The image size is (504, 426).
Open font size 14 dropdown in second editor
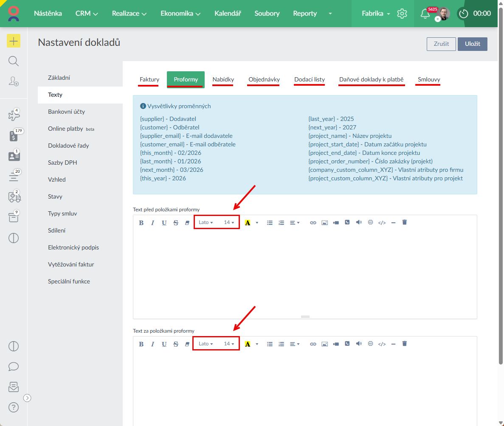pyautogui.click(x=229, y=344)
